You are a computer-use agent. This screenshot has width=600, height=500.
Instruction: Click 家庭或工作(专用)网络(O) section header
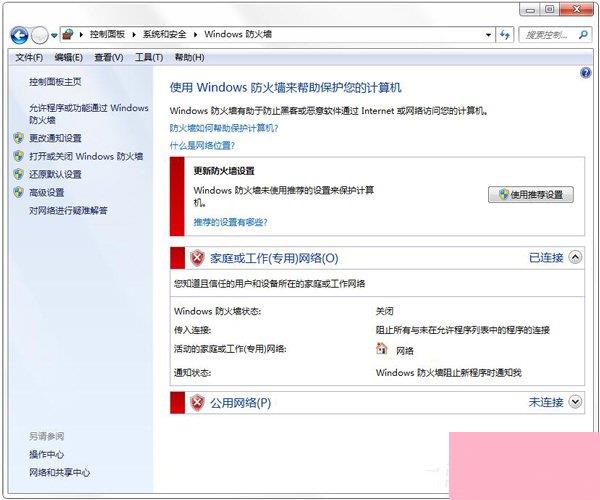pos(274,258)
